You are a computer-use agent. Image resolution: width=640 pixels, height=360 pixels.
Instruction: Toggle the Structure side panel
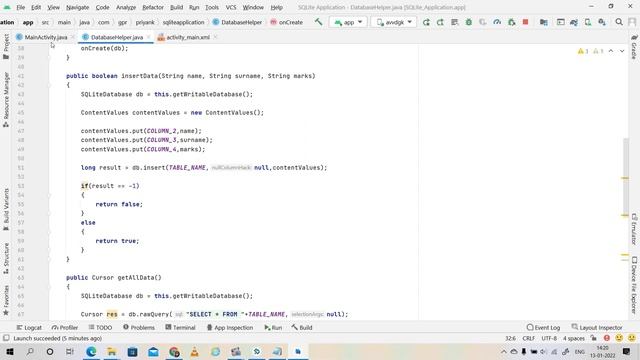click(6, 258)
